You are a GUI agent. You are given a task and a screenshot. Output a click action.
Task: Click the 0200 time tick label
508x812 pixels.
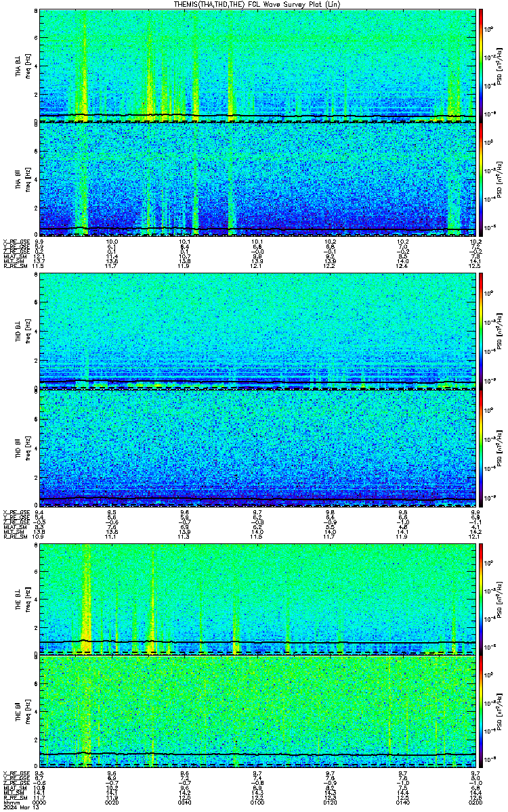point(475,804)
